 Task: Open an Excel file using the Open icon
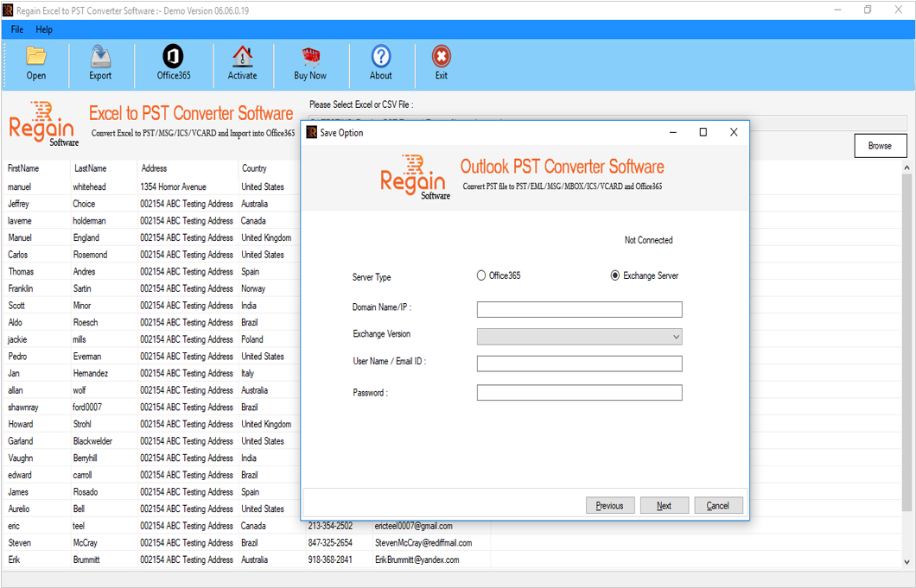pos(35,62)
